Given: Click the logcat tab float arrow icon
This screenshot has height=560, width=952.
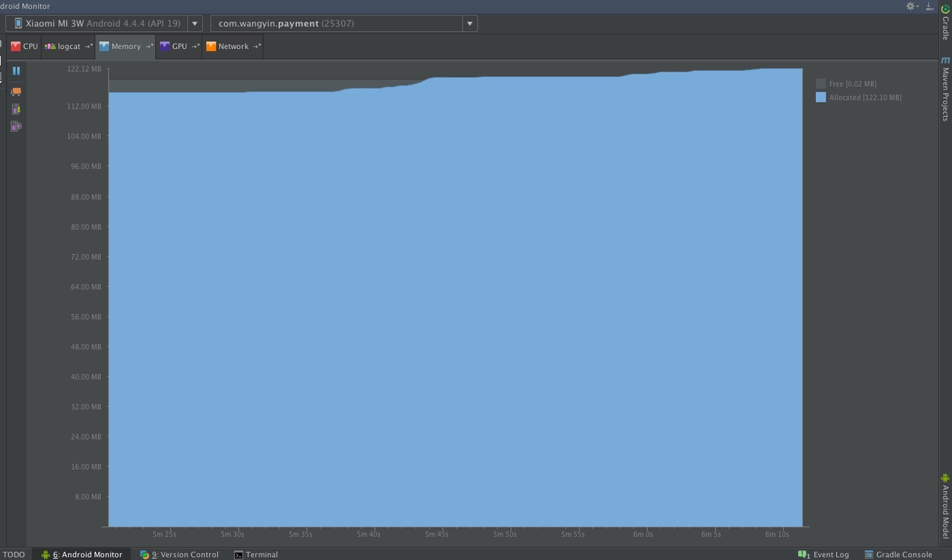Looking at the screenshot, I should pyautogui.click(x=89, y=46).
